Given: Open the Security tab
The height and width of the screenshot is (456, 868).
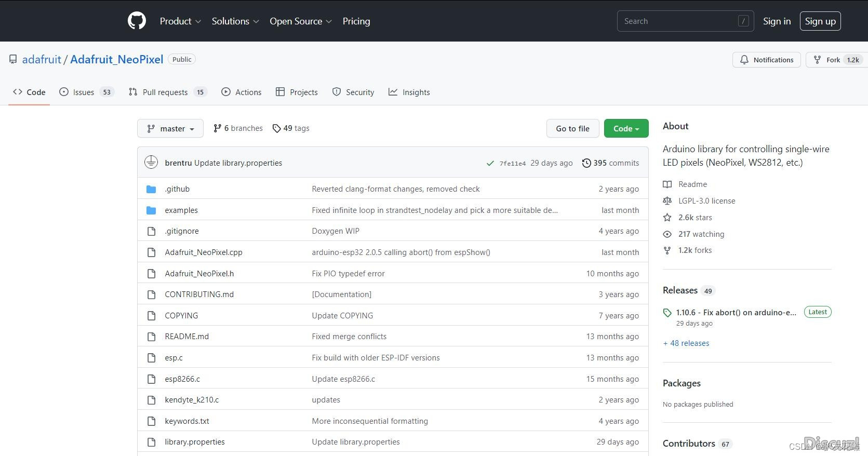Looking at the screenshot, I should pyautogui.click(x=353, y=92).
